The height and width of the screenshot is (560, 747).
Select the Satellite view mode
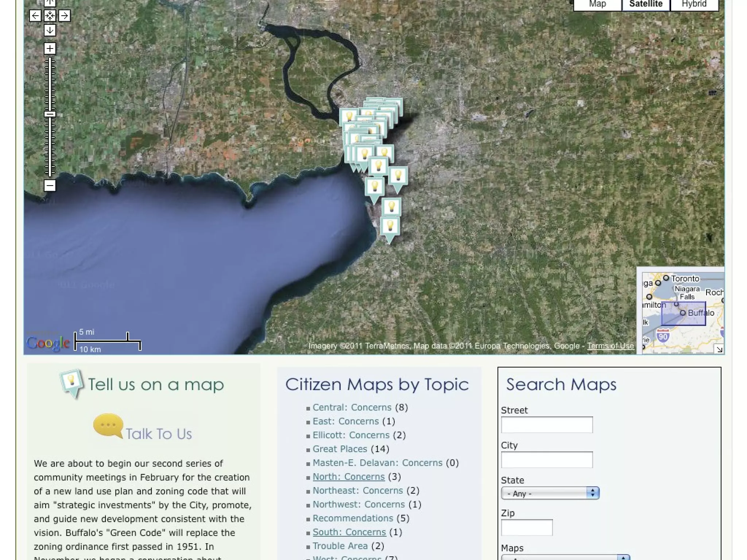(x=646, y=4)
